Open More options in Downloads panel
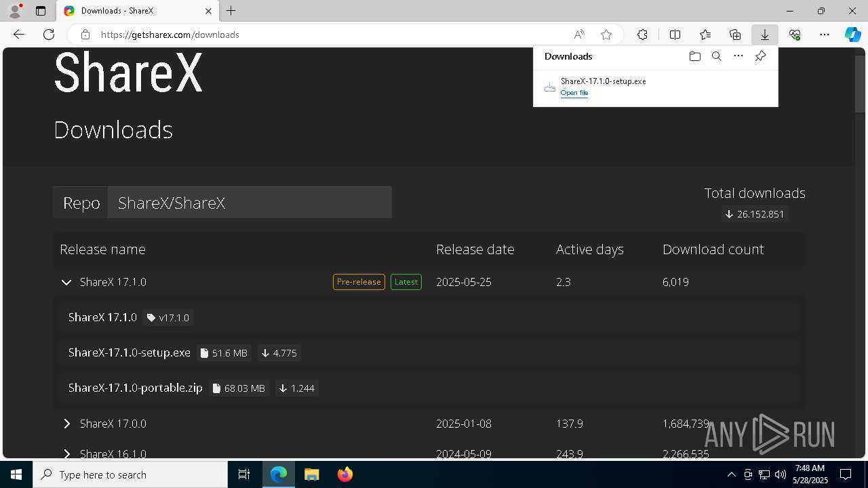 coord(738,56)
